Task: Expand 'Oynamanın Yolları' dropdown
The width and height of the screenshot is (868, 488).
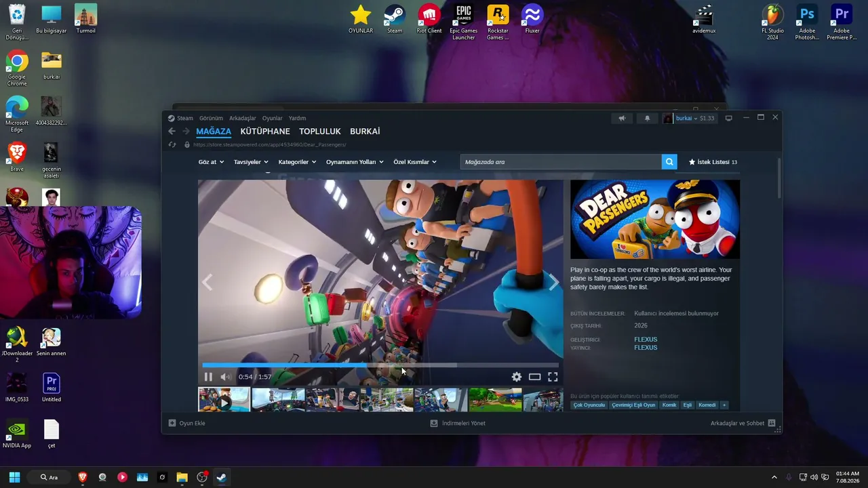Action: (x=355, y=162)
